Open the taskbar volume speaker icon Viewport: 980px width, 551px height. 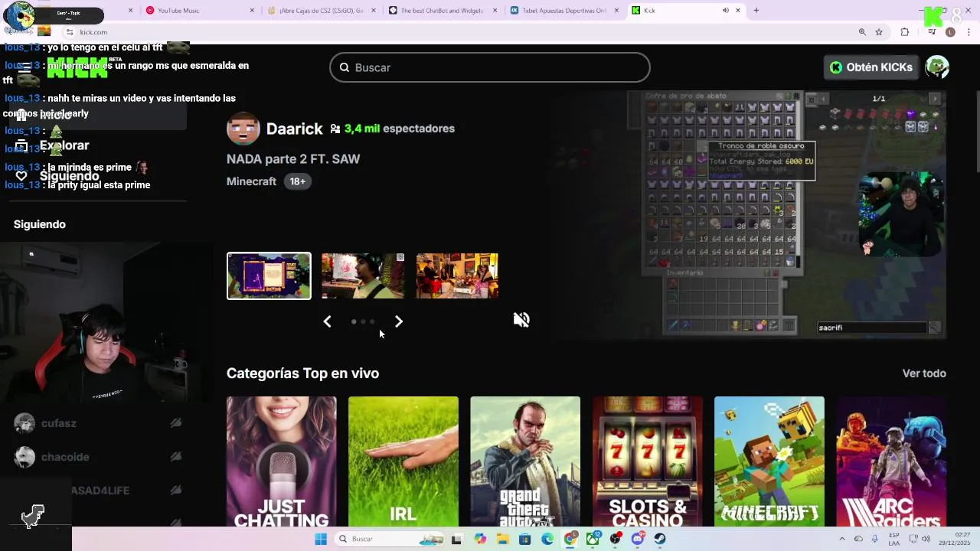(926, 539)
